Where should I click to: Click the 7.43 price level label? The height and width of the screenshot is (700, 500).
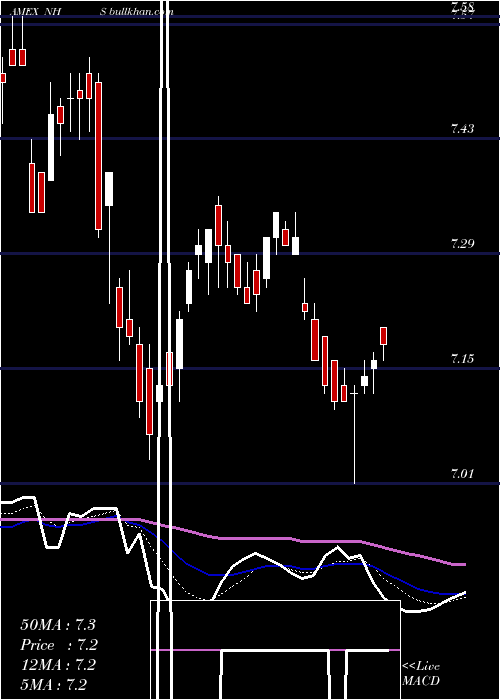point(462,129)
